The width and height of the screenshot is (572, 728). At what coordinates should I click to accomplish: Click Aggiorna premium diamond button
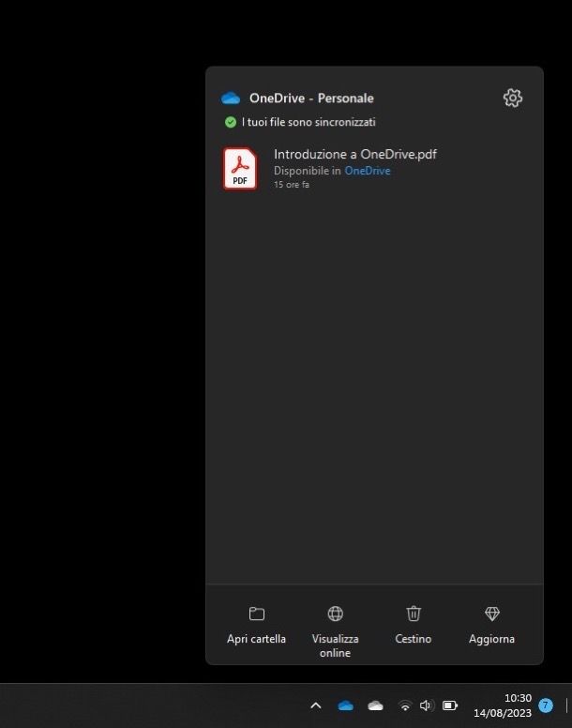(491, 625)
